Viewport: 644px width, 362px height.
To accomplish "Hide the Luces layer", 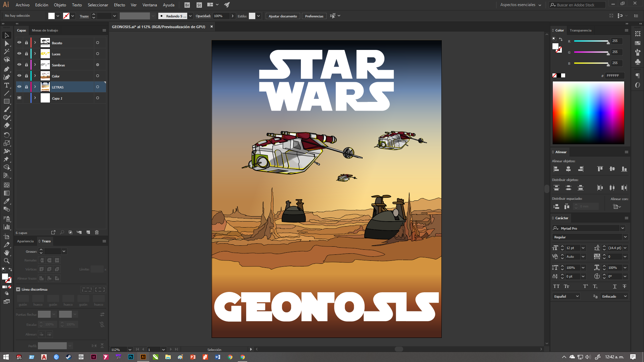I will (19, 54).
